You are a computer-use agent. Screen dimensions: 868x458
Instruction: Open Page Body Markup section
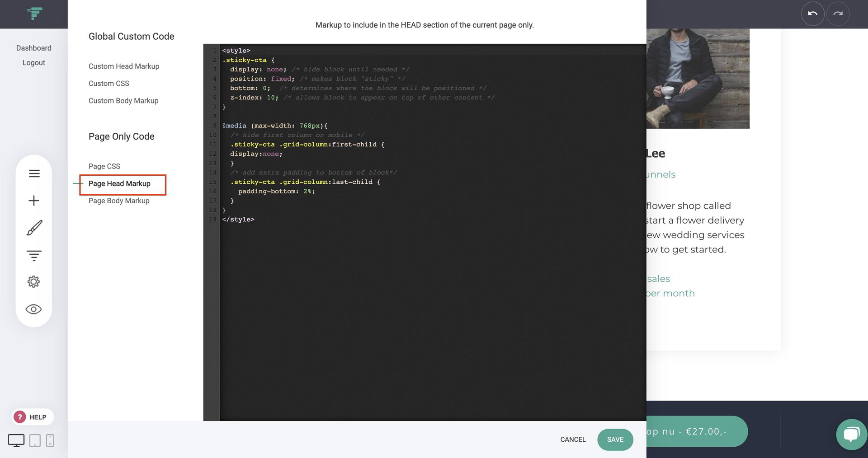(x=119, y=201)
